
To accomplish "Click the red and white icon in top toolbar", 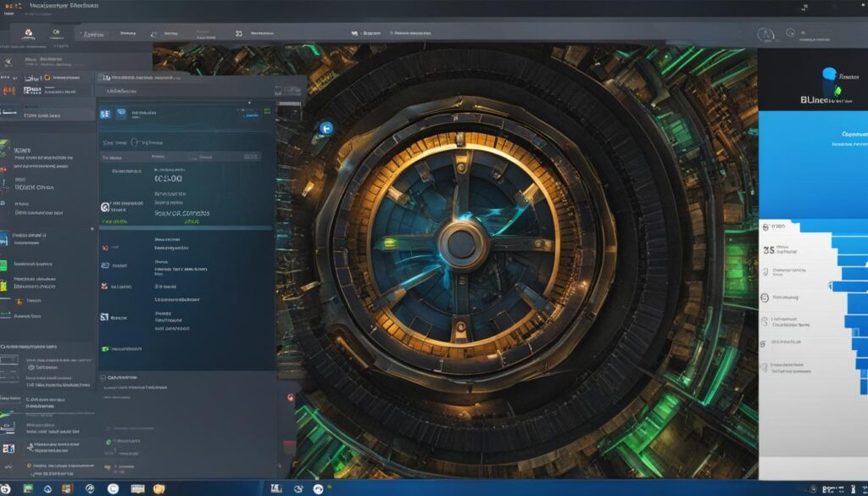I will pos(28,34).
